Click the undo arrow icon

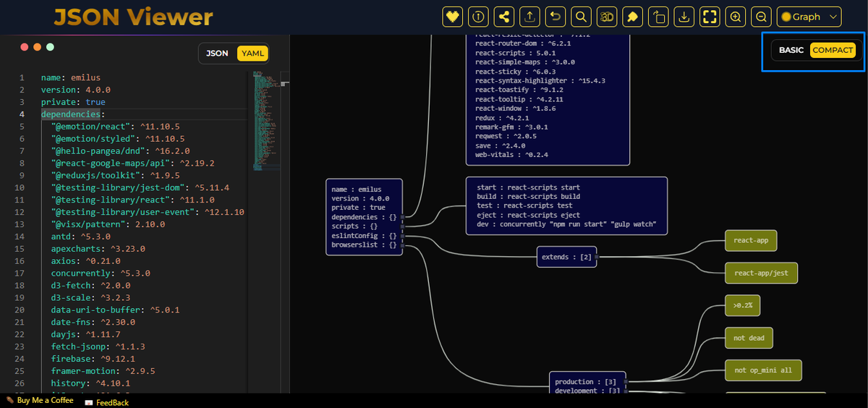[x=555, y=17]
